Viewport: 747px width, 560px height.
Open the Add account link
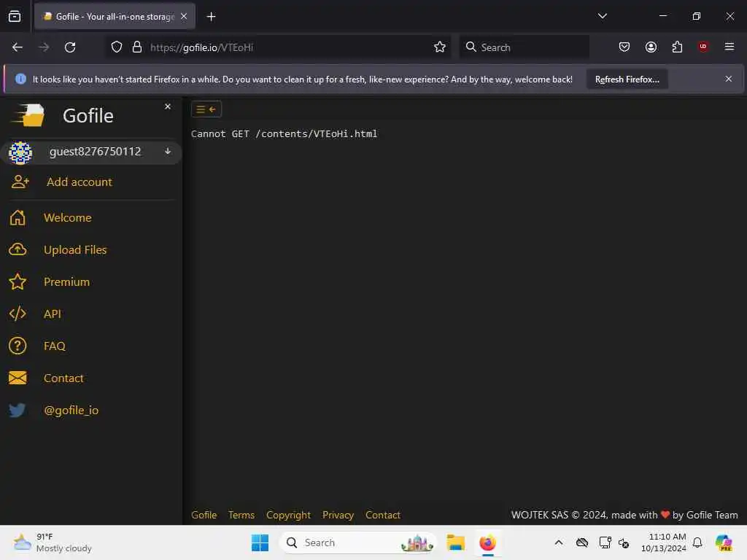click(x=79, y=182)
